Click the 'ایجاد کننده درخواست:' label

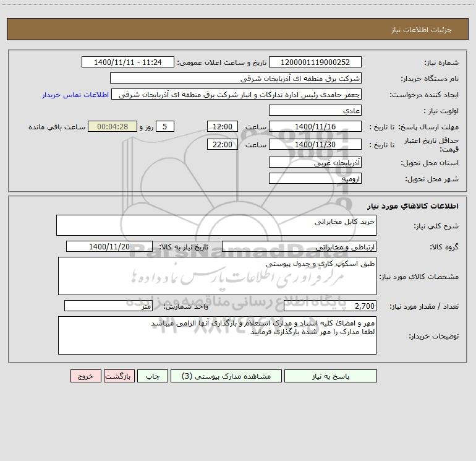[424, 95]
